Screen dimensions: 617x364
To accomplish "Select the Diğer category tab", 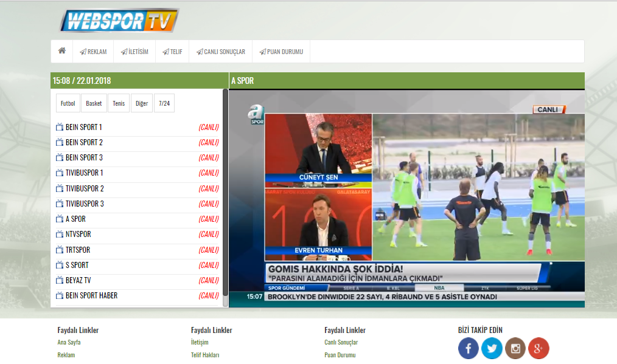I will coord(142,103).
